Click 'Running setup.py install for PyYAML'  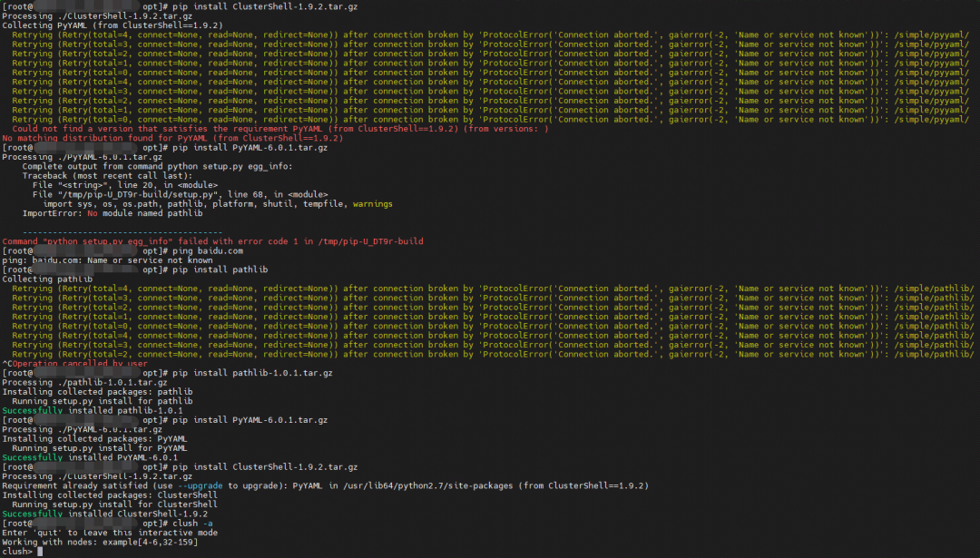coord(100,448)
